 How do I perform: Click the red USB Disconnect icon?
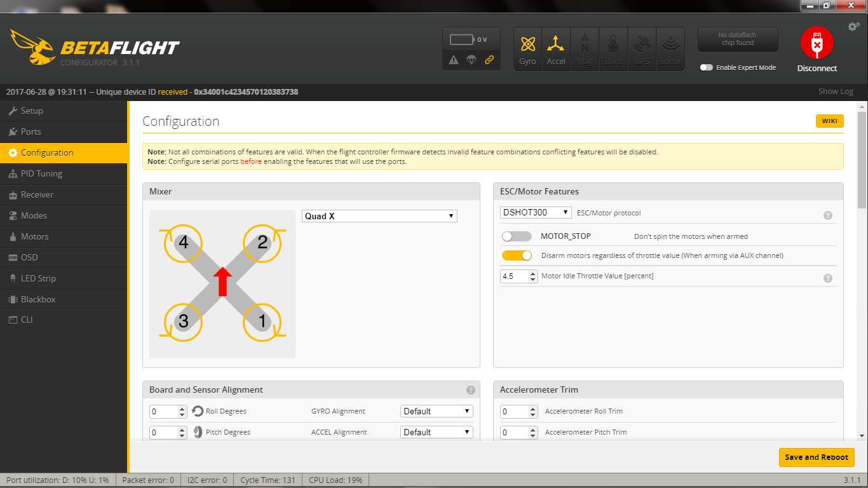pyautogui.click(x=817, y=43)
